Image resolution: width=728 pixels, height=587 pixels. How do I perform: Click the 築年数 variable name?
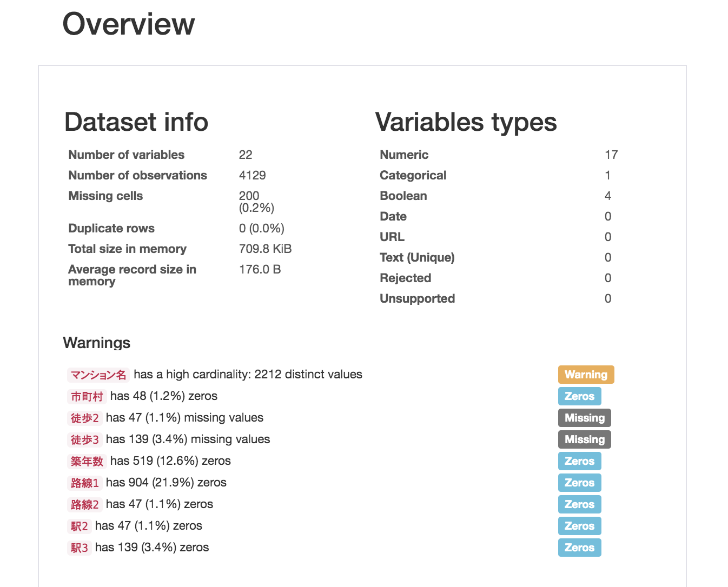pyautogui.click(x=87, y=461)
